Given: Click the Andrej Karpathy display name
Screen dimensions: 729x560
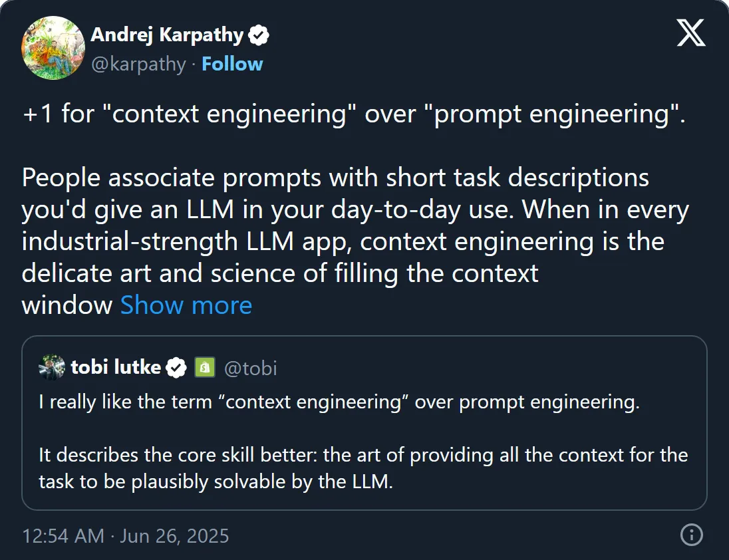Looking at the screenshot, I should 168,35.
